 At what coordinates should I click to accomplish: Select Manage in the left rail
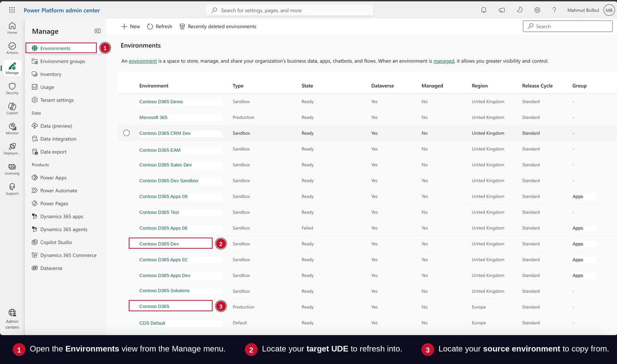click(x=12, y=68)
